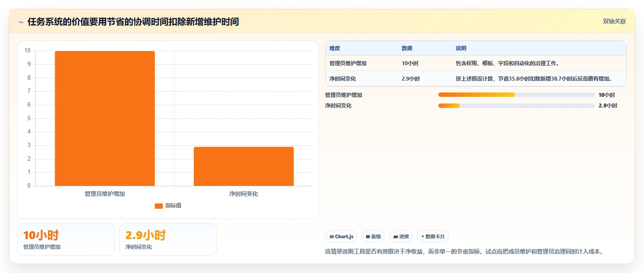Viewport: 644px width, 273px height.
Task: Click the 维度 column header
Action: 335,48
